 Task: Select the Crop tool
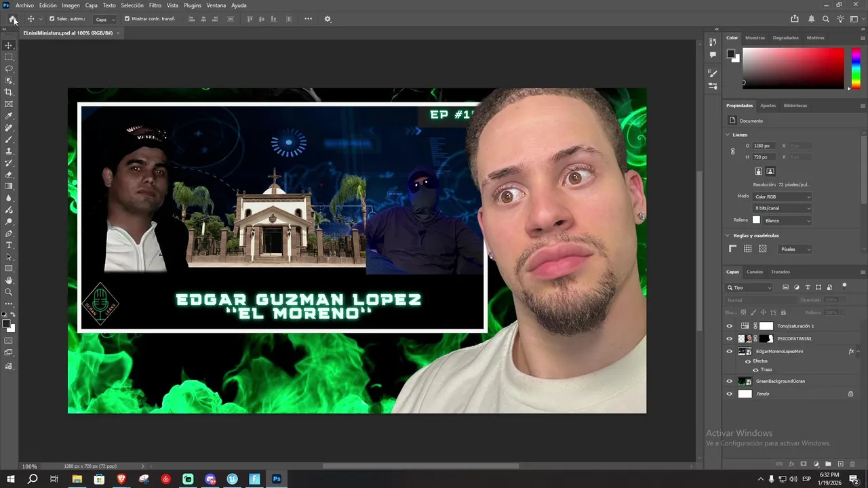click(x=9, y=92)
